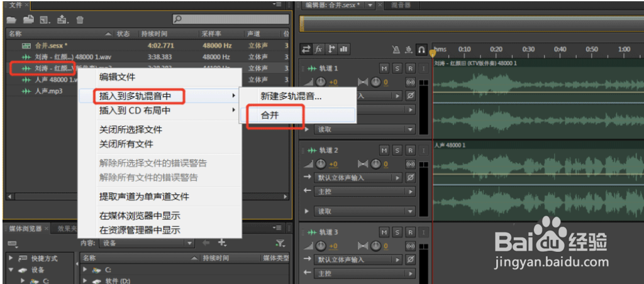This screenshot has width=644, height=284.
Task: Click polarity reverse icon on 轨道 2
Action: click(410, 178)
